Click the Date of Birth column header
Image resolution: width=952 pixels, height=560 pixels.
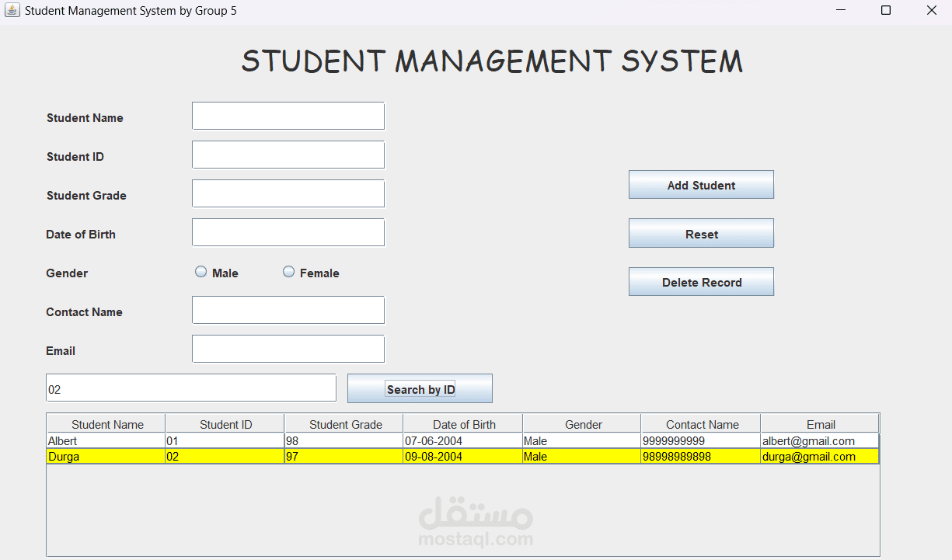[463, 423]
